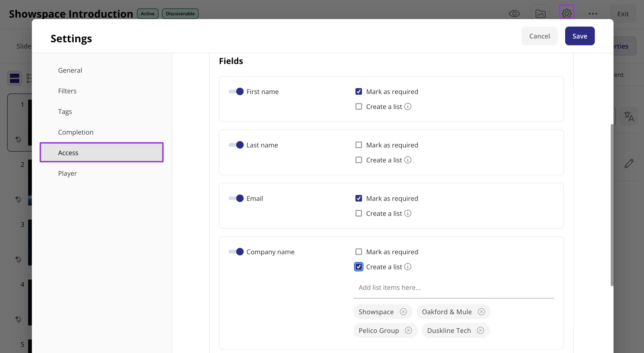Open the three-dot more options menu
The height and width of the screenshot is (353, 644).
point(593,14)
